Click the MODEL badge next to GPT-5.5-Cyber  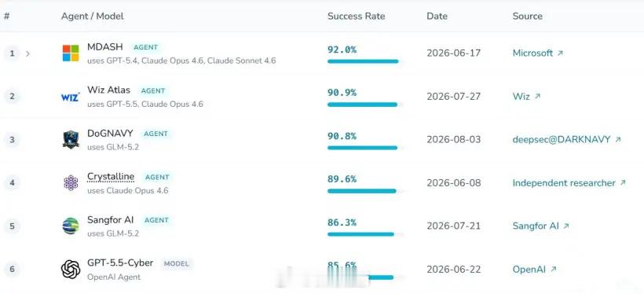177,263
